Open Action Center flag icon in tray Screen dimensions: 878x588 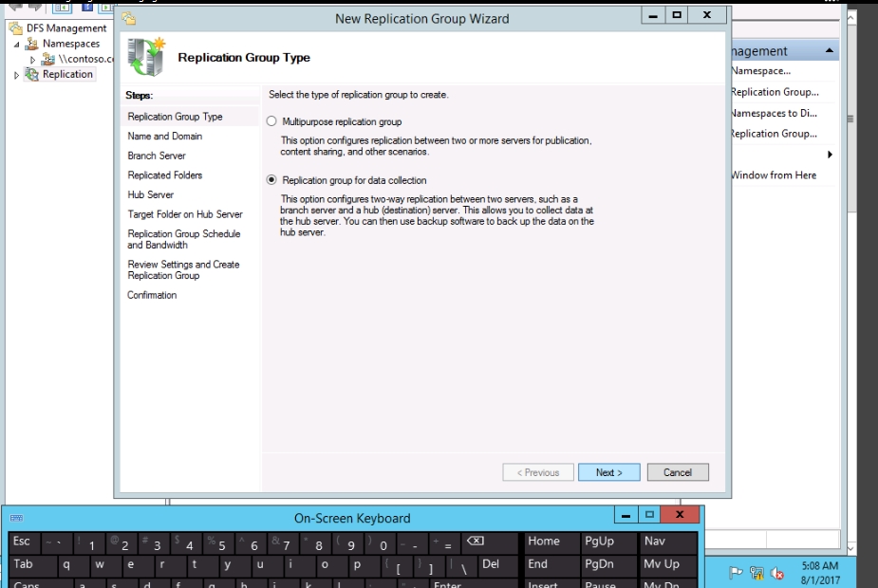click(x=736, y=573)
